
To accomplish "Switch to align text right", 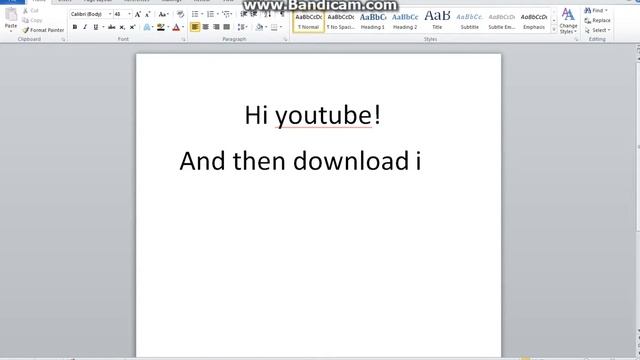I will (216, 27).
